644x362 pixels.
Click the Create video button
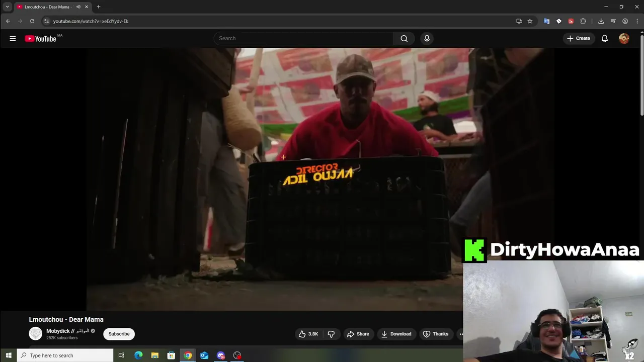point(579,39)
